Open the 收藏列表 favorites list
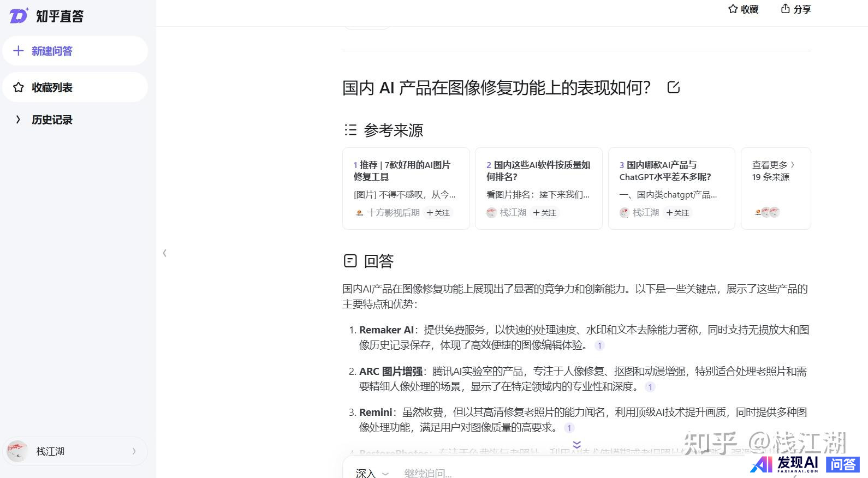The image size is (868, 478). (x=52, y=87)
